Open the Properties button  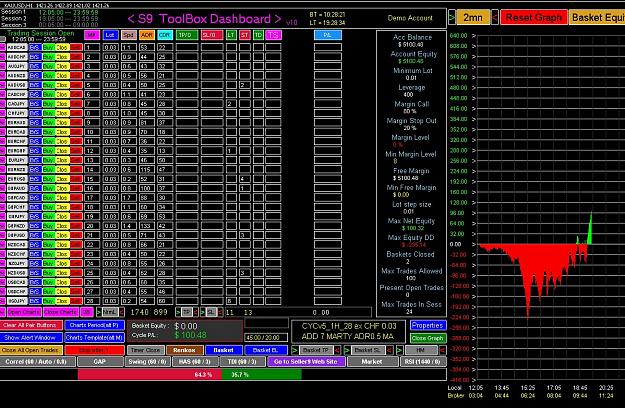[x=427, y=325]
